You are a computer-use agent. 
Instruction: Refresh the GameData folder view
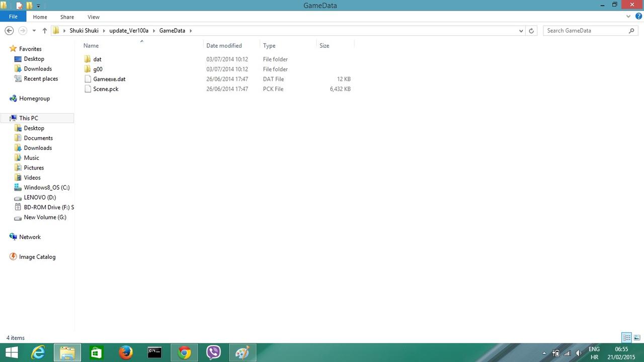(531, 31)
